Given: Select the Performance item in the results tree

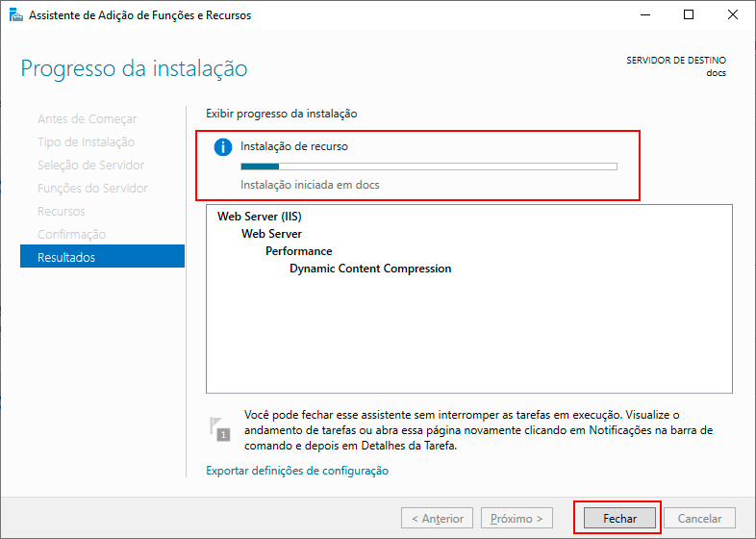Looking at the screenshot, I should (x=299, y=251).
